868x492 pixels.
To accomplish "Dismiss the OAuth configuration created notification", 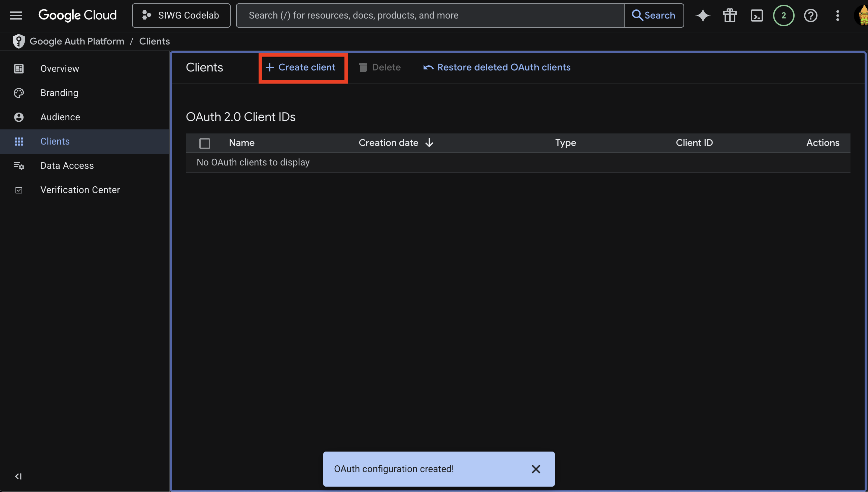I will pyautogui.click(x=536, y=469).
